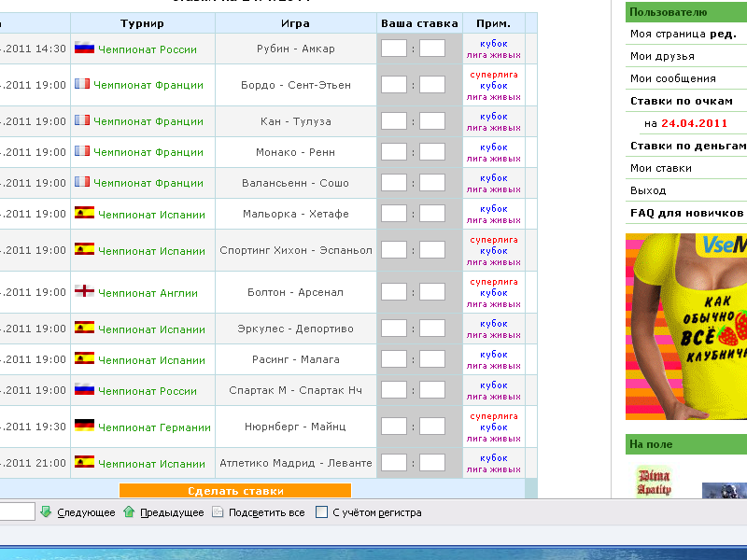
Task: Click кубок link in Эркулес - Депортиво row
Action: pyautogui.click(x=494, y=323)
